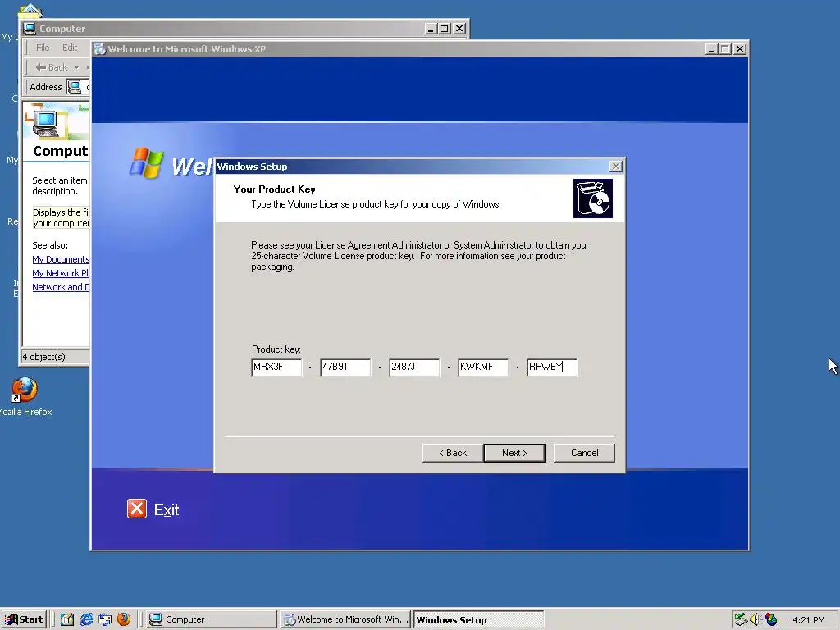This screenshot has width=840, height=630.
Task: Click the Welcome window title bar icon
Action: click(99, 48)
